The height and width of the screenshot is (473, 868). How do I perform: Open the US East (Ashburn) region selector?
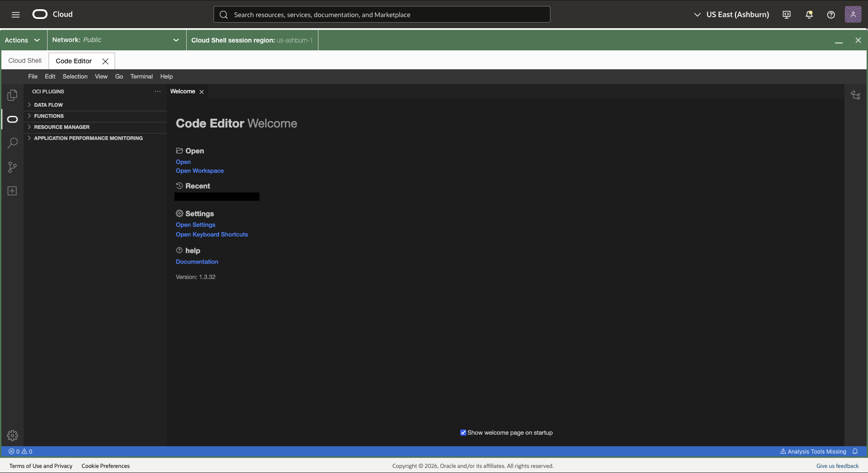732,15
